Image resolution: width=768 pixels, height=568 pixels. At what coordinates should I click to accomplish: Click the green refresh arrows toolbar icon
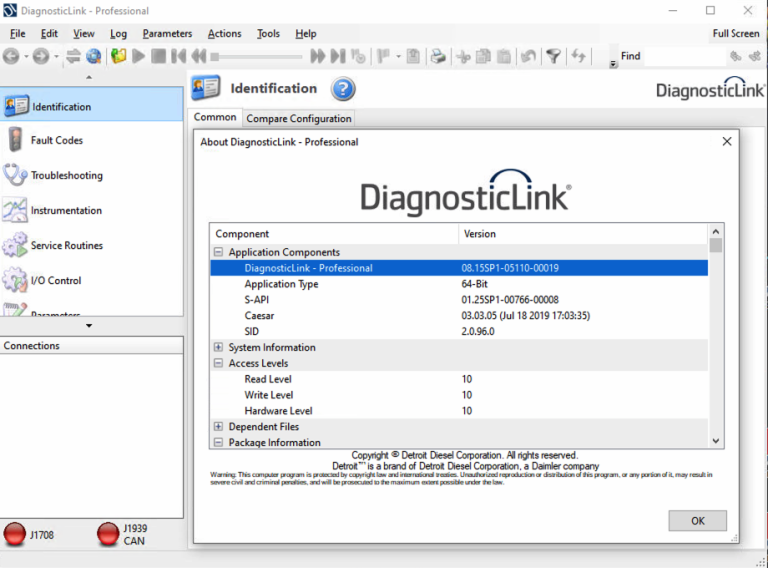(578, 56)
